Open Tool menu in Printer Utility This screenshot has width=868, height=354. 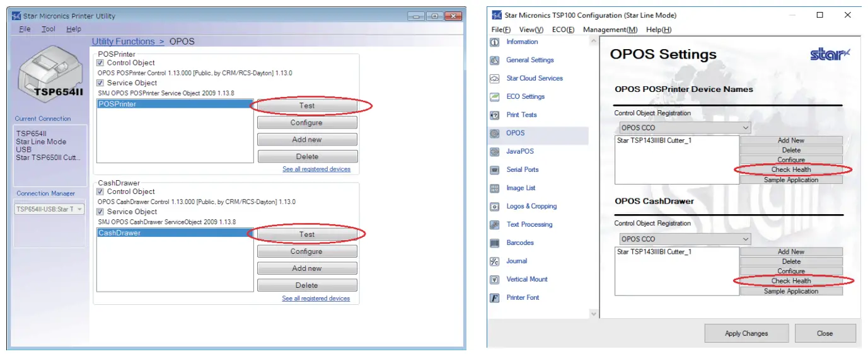coord(49,29)
